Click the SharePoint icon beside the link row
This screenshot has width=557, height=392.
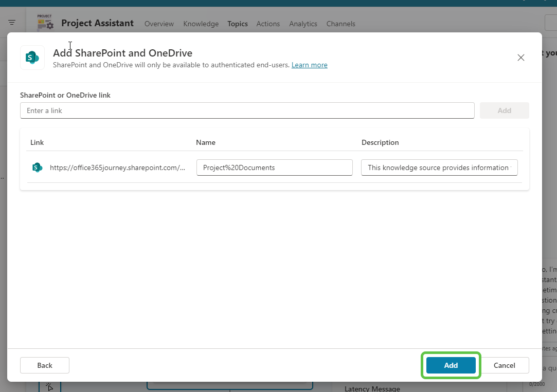tap(37, 167)
